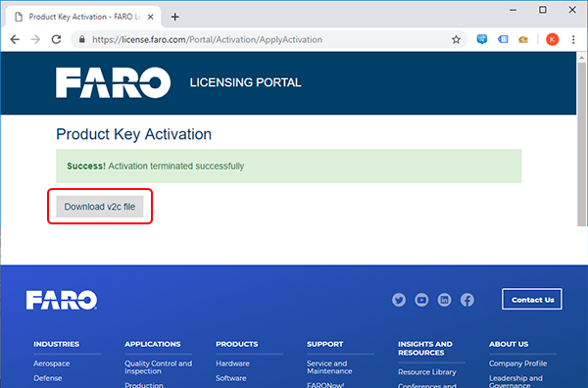
Task: Click scrollbar up arrow
Action: [x=582, y=58]
